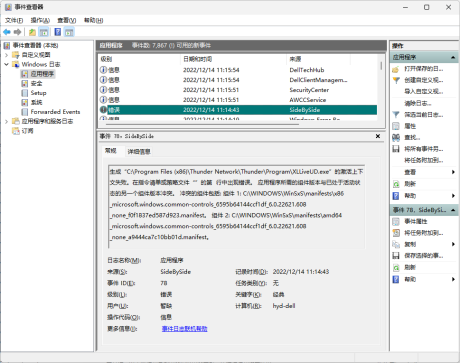Open the 事件日志联机帮助 link
The image size is (460, 363).
pyautogui.click(x=184, y=329)
